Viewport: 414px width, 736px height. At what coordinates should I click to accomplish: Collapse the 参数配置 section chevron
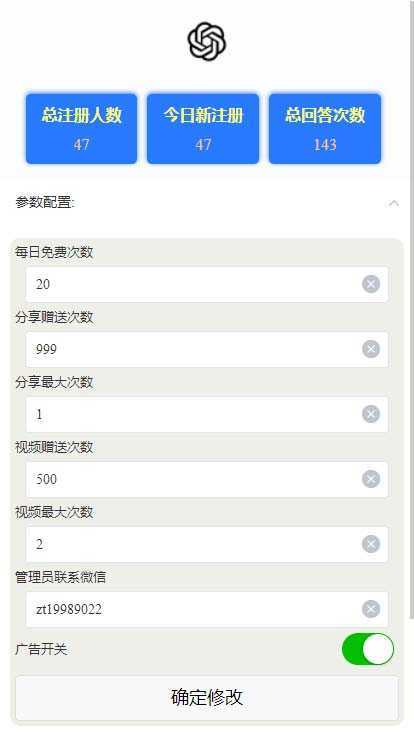[394, 203]
